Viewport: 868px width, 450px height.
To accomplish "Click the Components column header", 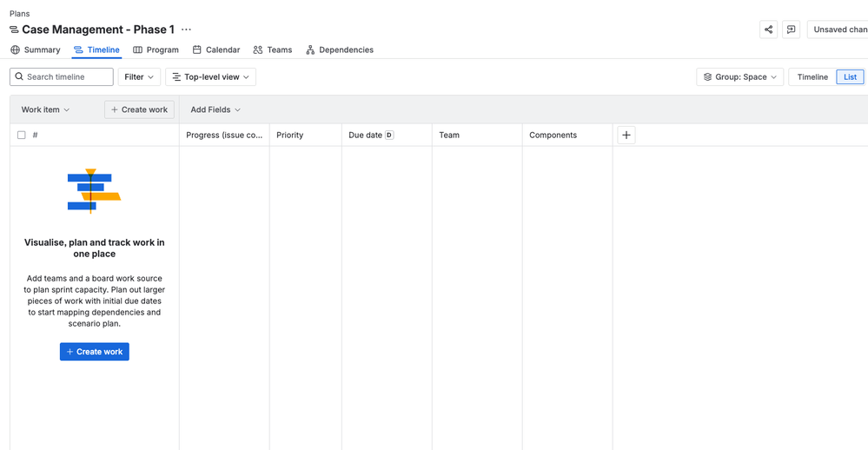I will click(567, 135).
